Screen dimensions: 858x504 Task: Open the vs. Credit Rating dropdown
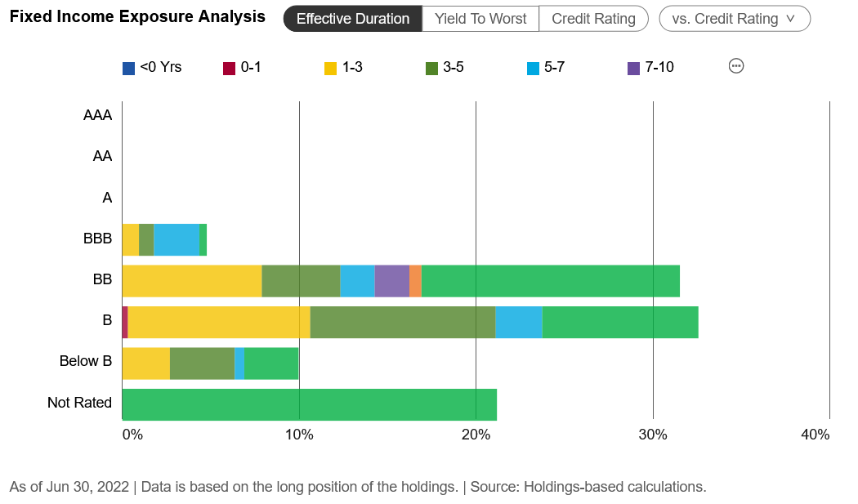click(734, 19)
